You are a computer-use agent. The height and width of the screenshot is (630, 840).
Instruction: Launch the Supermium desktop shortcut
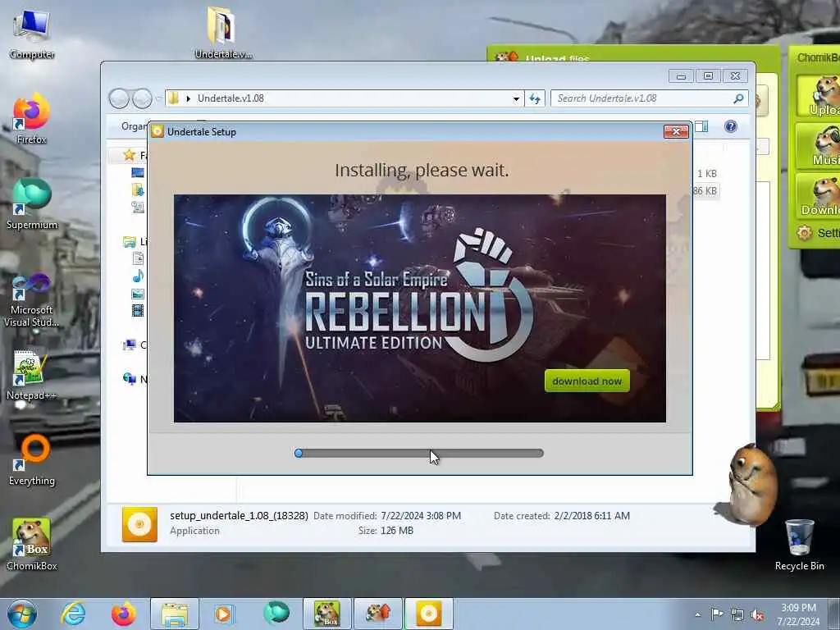32,204
